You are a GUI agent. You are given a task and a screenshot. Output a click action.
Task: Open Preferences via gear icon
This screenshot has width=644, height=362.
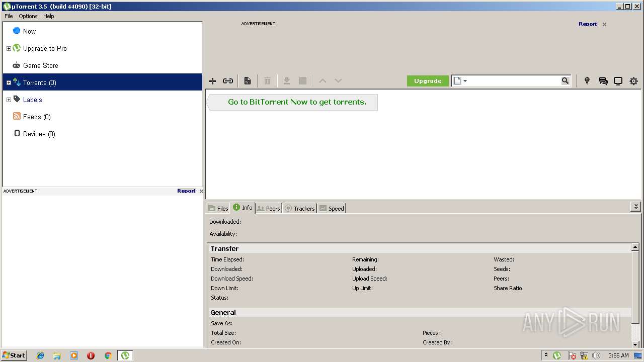pyautogui.click(x=633, y=81)
